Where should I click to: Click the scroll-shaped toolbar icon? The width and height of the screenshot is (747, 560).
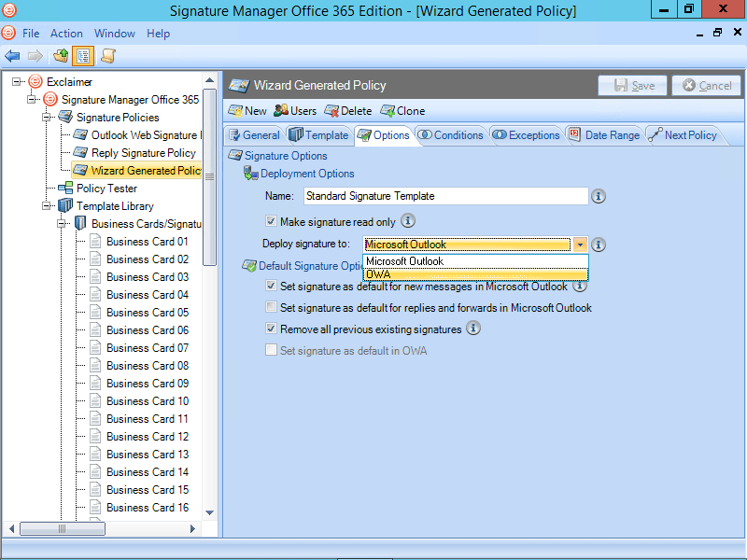point(108,56)
